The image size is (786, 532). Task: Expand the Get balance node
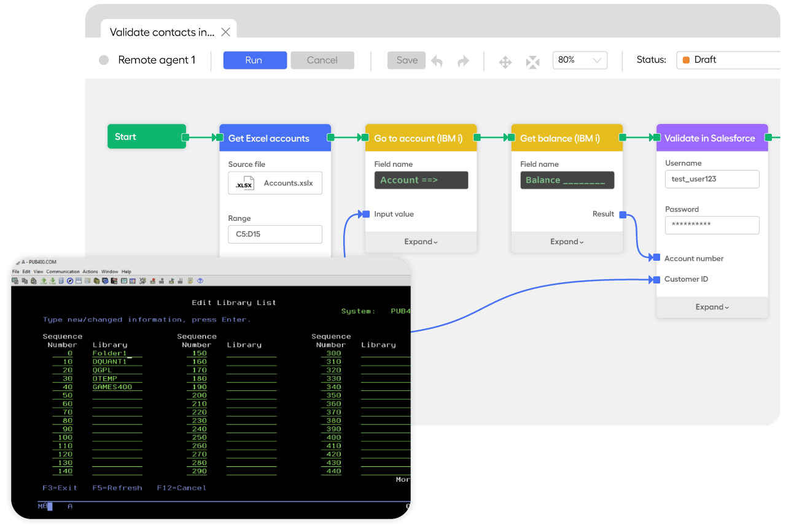[x=567, y=242]
